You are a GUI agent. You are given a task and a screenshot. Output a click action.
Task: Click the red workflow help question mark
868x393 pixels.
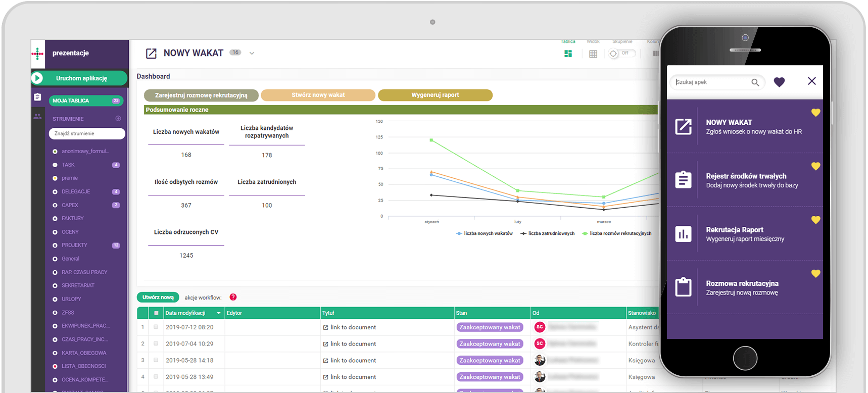[x=233, y=297]
